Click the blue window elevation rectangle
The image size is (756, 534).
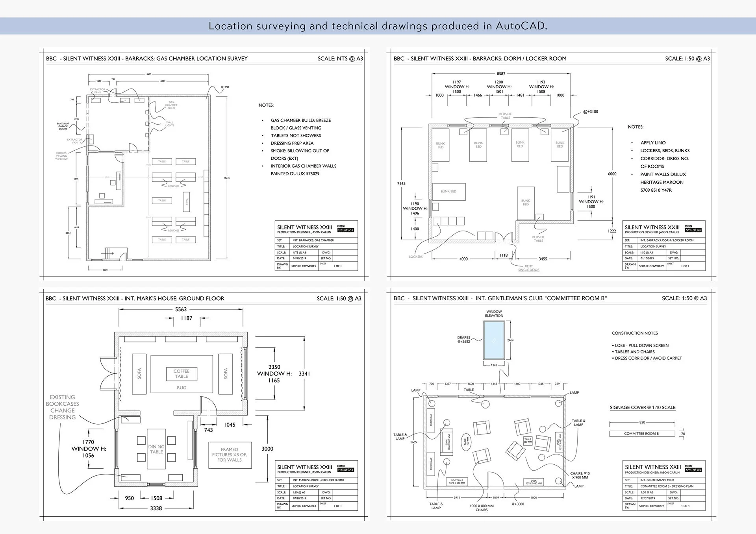point(494,340)
